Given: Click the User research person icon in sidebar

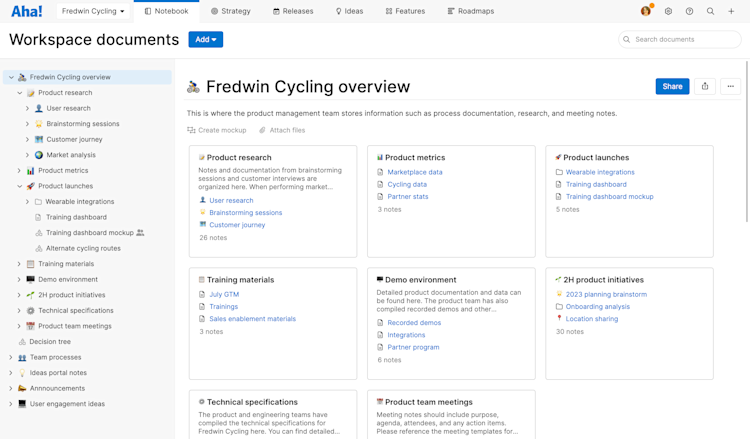Looking at the screenshot, I should (39, 108).
